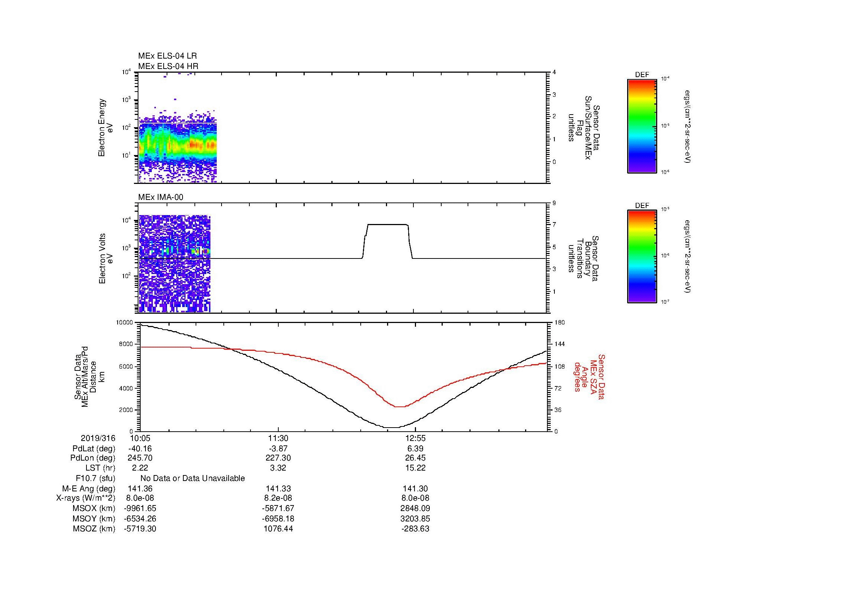Click the MEx ELS-04 LR plot title

tap(167, 56)
